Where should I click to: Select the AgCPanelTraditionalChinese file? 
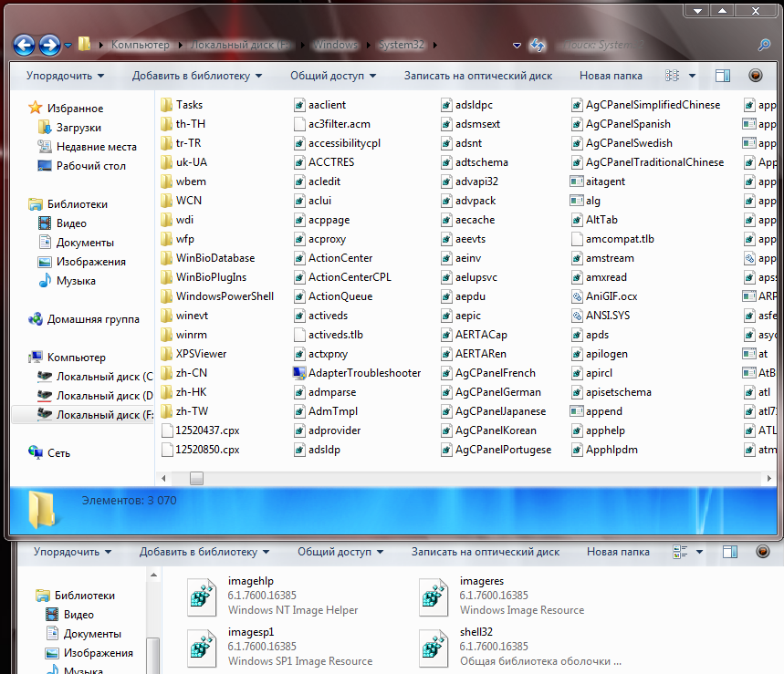pos(647,162)
